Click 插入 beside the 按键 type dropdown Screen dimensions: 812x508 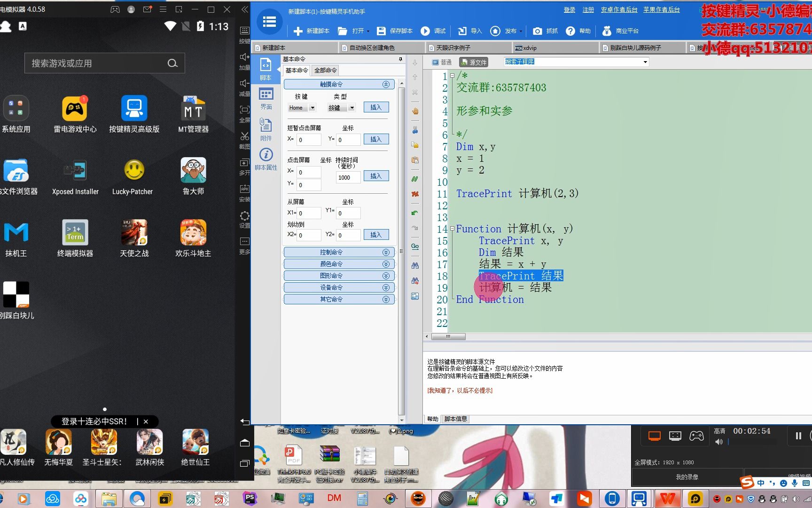click(x=376, y=107)
